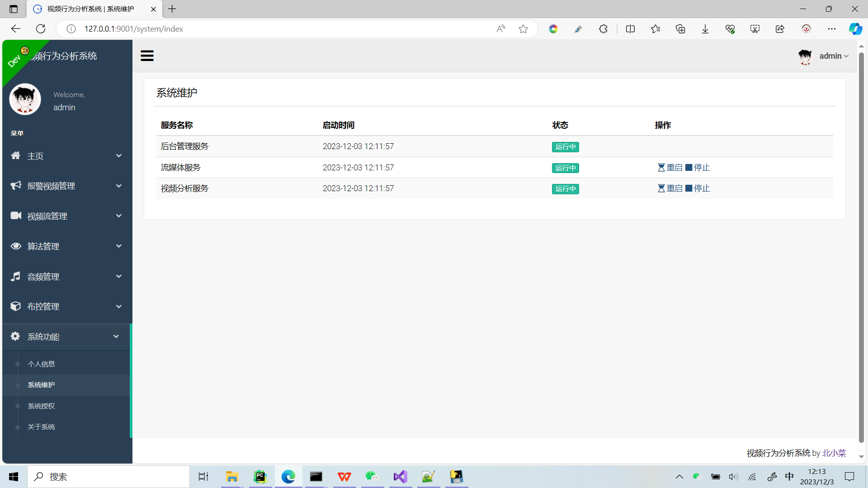Open browser collections icon
Viewport: 868px width, 488px height.
680,29
